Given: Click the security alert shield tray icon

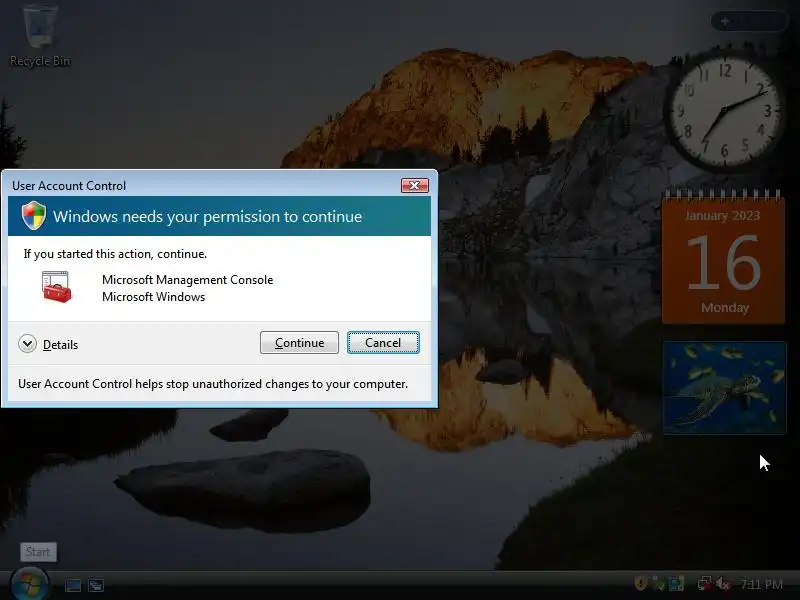Looking at the screenshot, I should 641,583.
